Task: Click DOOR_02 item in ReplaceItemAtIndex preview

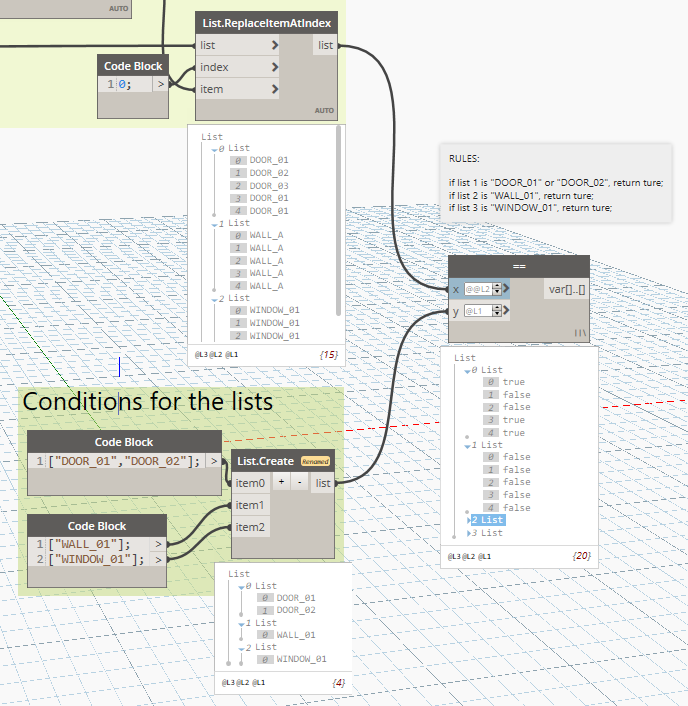Action: coord(269,173)
